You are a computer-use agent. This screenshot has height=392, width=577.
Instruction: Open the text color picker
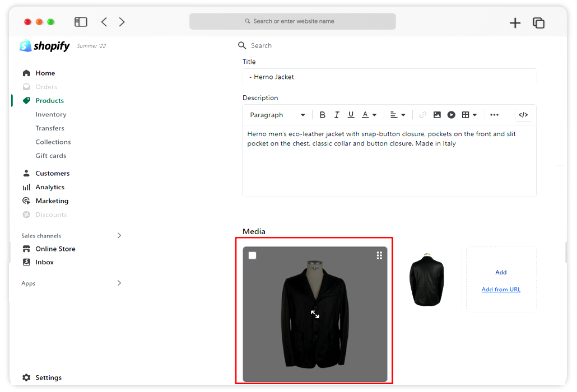point(369,115)
